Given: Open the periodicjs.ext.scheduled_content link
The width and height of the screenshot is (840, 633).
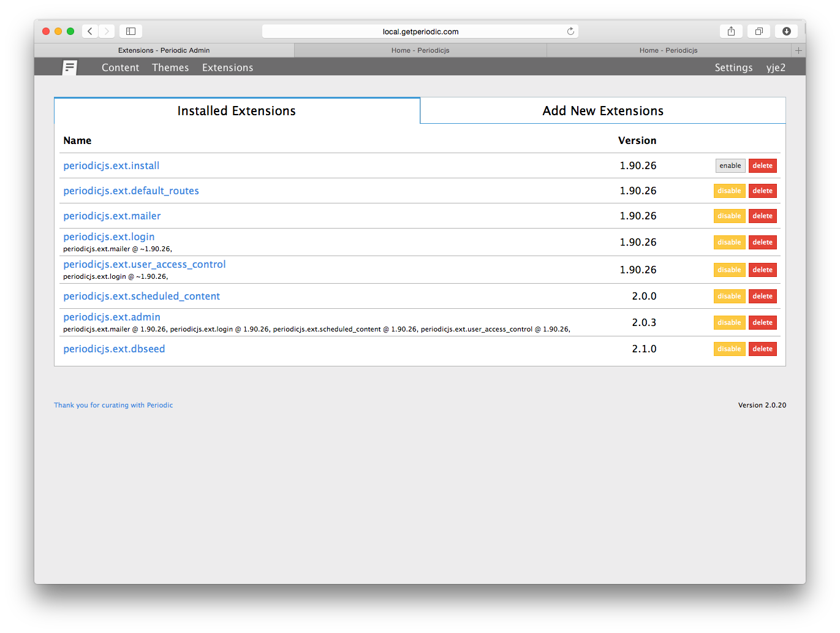Looking at the screenshot, I should [x=142, y=296].
